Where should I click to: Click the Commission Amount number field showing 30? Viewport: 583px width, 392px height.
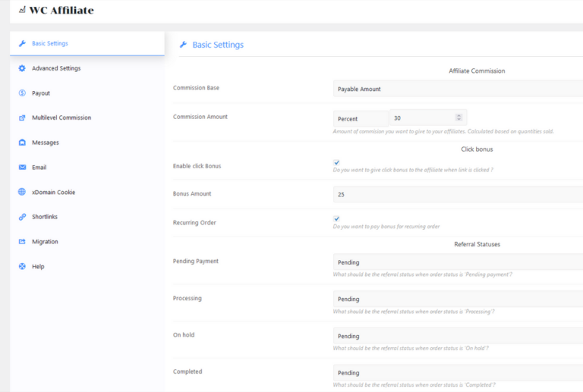(x=428, y=118)
